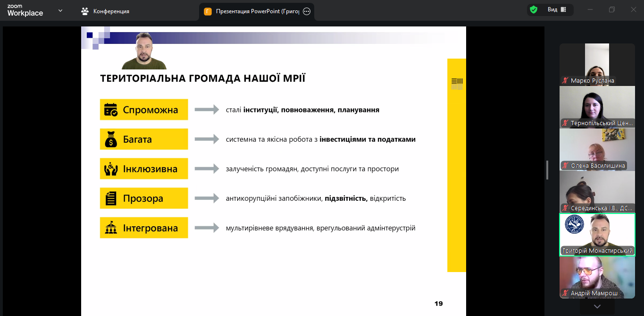Click the Zoom Workplace logo
This screenshot has height=316, width=644.
pos(25,11)
